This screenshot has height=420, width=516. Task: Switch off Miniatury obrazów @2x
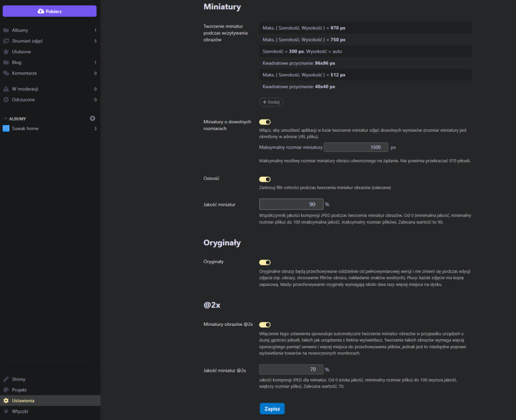point(265,324)
